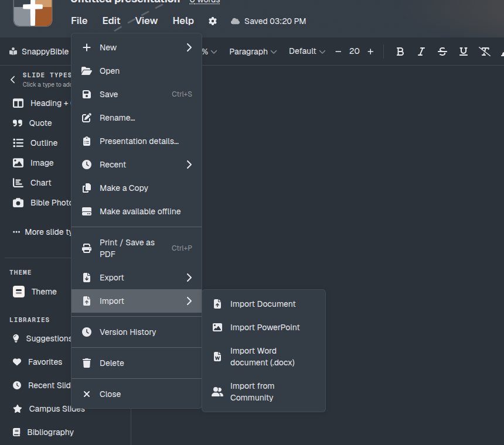The image size is (504, 445).
Task: Toggle bold formatting
Action: (x=400, y=52)
